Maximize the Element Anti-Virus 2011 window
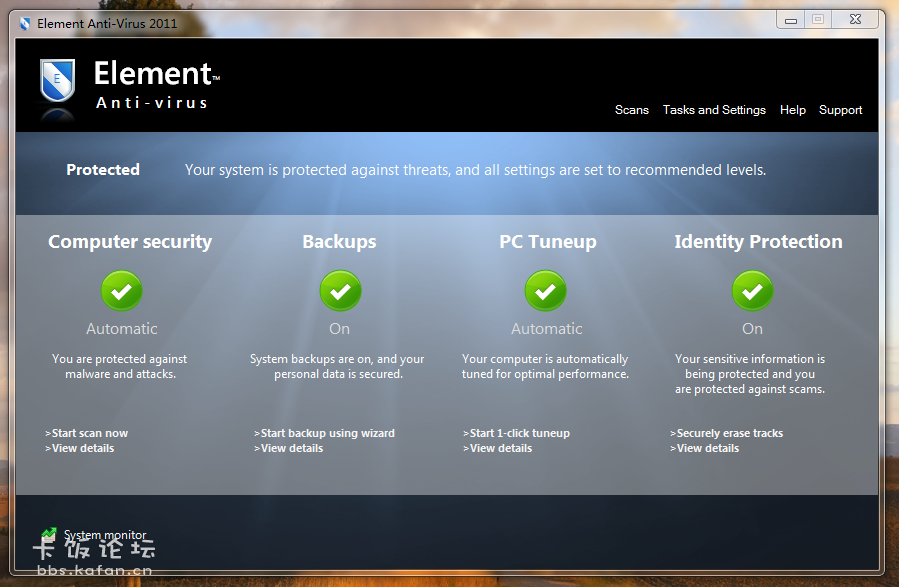899x587 pixels. [x=818, y=19]
